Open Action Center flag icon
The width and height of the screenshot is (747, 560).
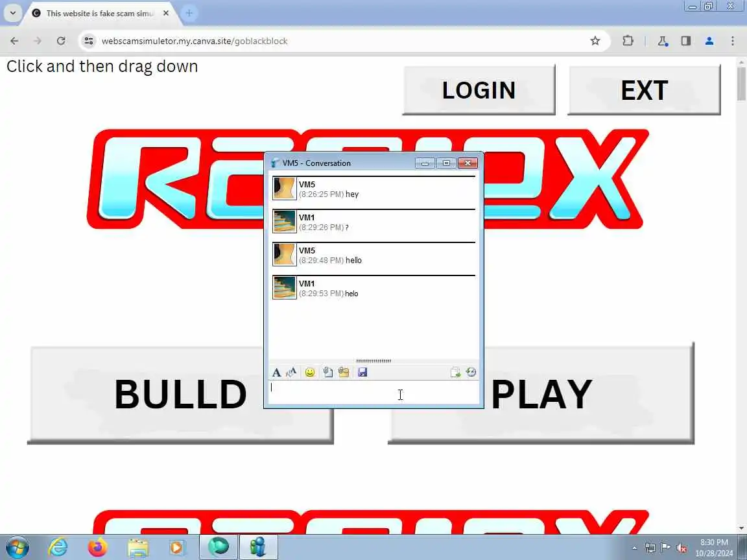pos(665,548)
